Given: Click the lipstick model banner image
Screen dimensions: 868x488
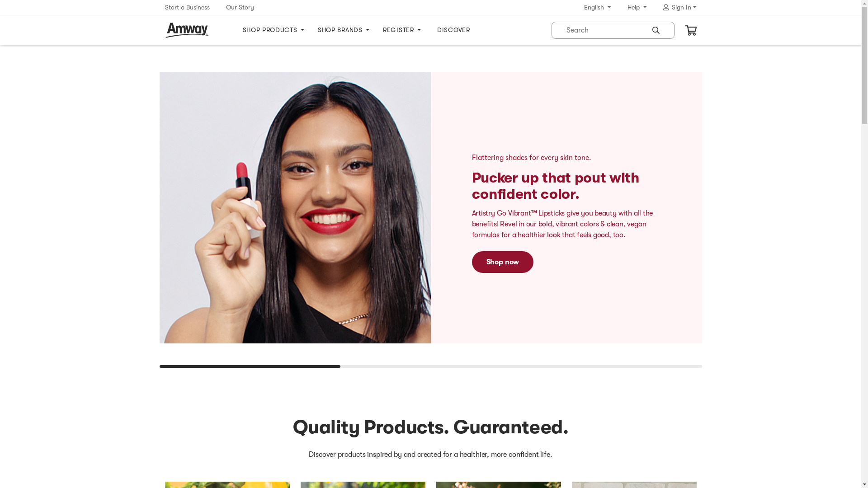Looking at the screenshot, I should point(295,208).
